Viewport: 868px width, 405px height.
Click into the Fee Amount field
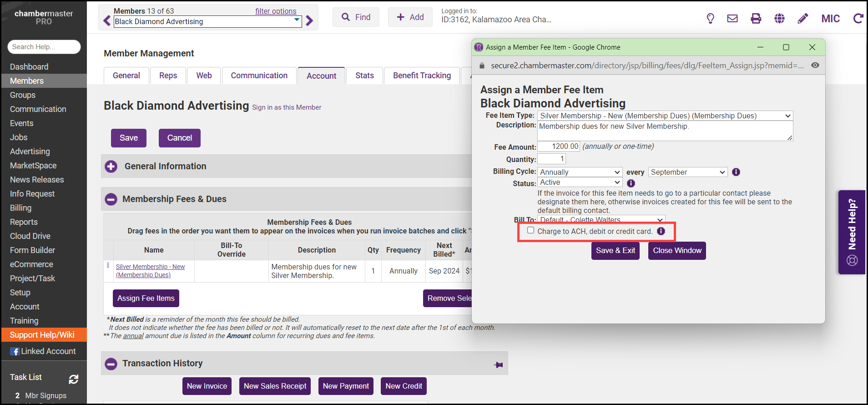tap(559, 147)
